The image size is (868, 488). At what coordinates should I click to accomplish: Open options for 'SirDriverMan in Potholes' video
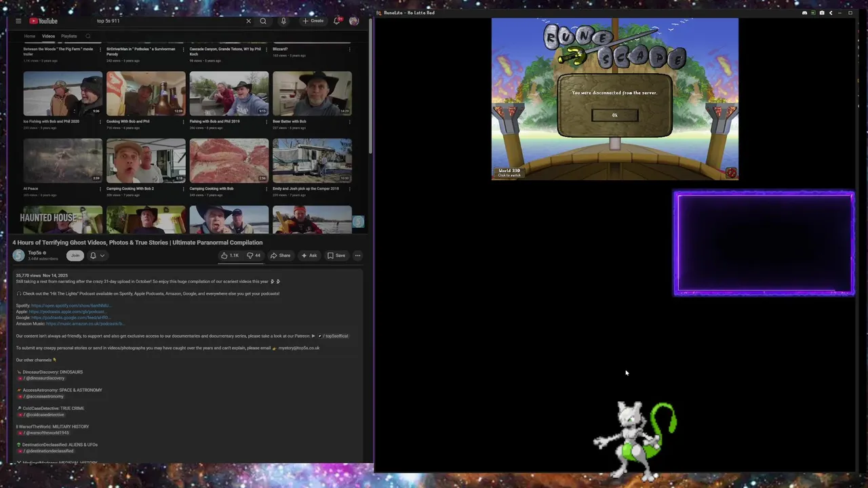(x=184, y=49)
